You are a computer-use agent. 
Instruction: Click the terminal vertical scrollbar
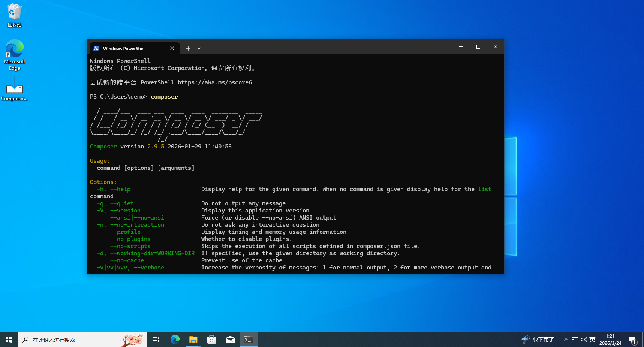[x=502, y=105]
